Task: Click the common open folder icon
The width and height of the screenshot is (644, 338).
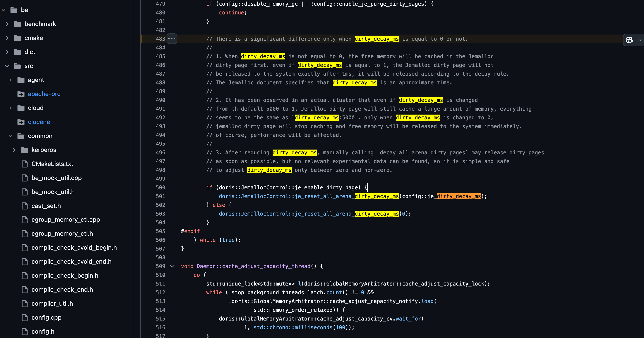Action: (21, 136)
